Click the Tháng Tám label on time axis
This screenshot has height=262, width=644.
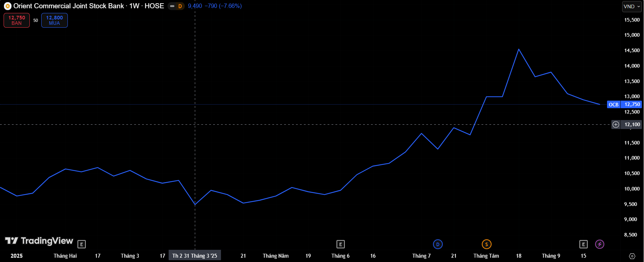pyautogui.click(x=486, y=256)
